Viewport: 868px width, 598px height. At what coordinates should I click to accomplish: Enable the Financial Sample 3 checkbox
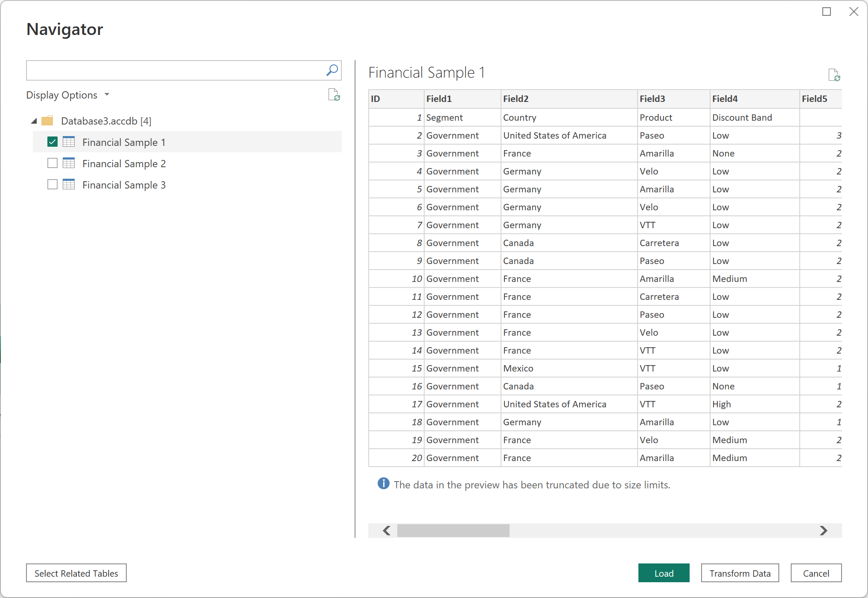(x=52, y=185)
